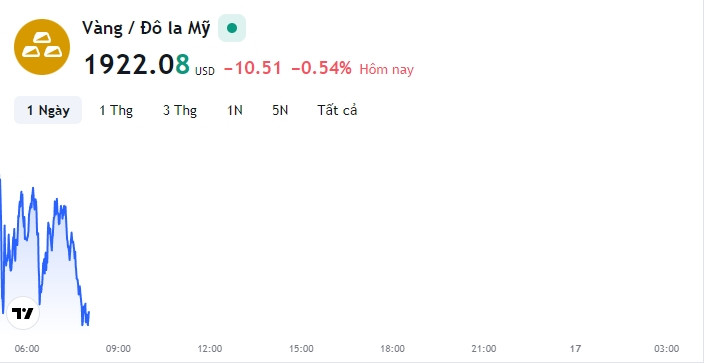Image resolution: width=705 pixels, height=363 pixels.
Task: Select the 1 Ngày range tab
Action: click(48, 110)
